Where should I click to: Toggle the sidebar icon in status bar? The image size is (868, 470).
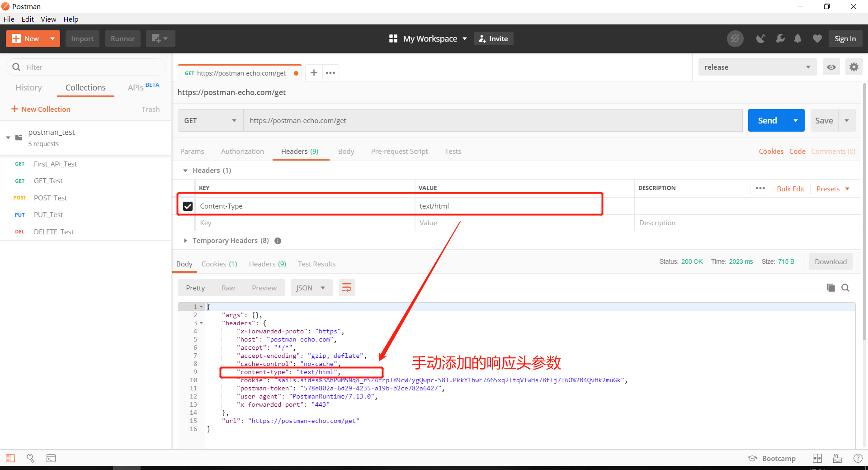(x=10, y=458)
